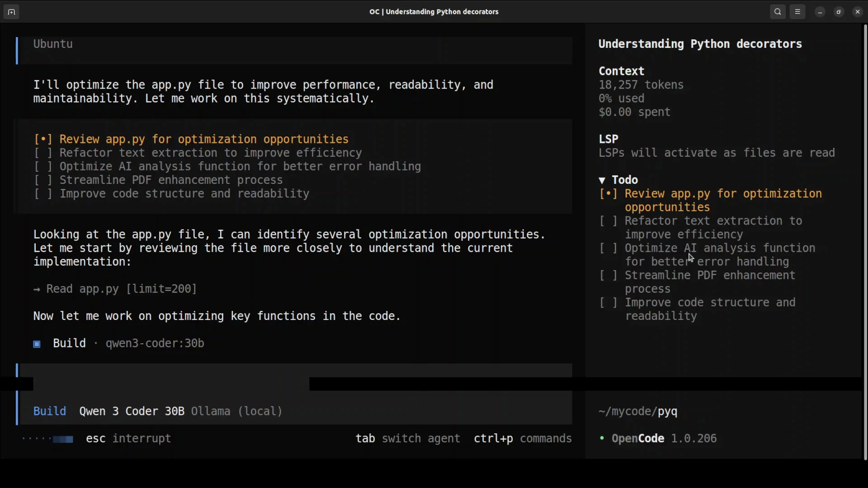This screenshot has height=488, width=868.
Task: Click the Context section heading
Action: click(x=622, y=71)
